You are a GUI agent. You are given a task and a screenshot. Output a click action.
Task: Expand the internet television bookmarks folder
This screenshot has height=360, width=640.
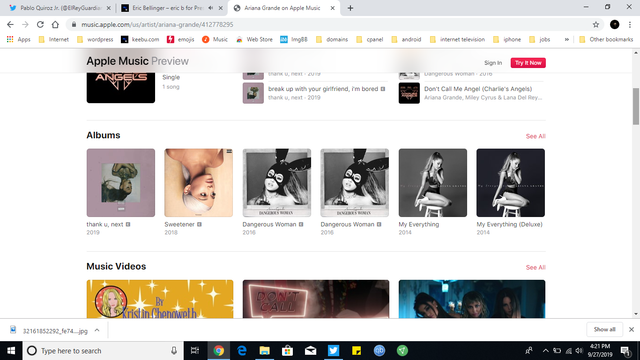tap(457, 39)
